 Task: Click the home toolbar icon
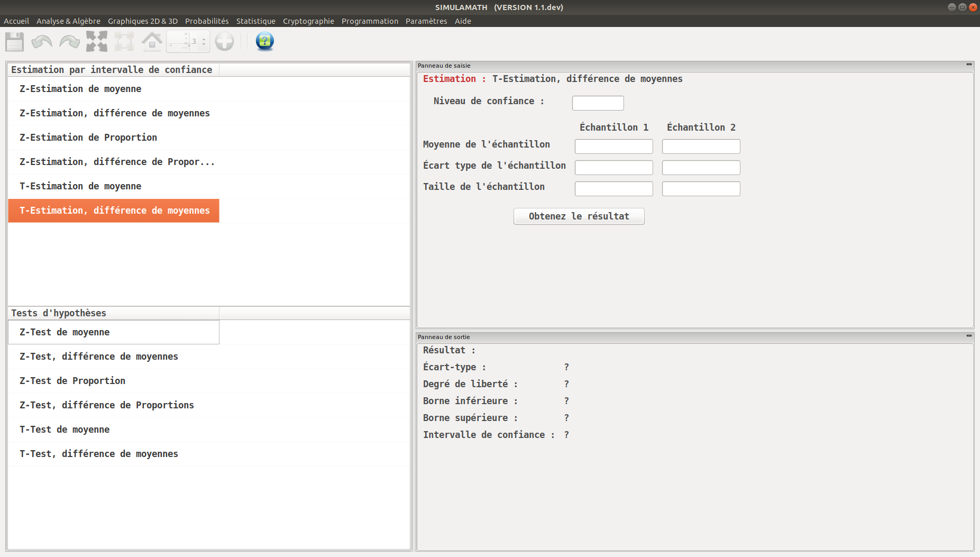coord(152,41)
